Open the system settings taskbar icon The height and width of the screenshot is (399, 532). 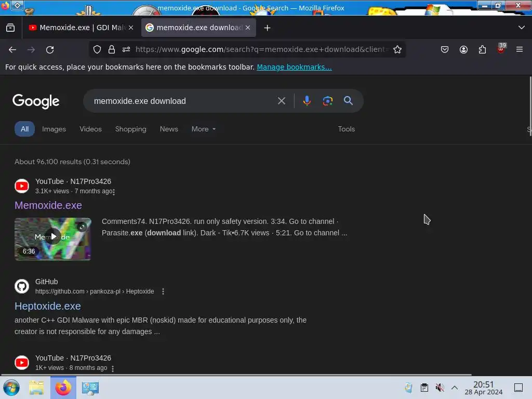[x=90, y=388]
